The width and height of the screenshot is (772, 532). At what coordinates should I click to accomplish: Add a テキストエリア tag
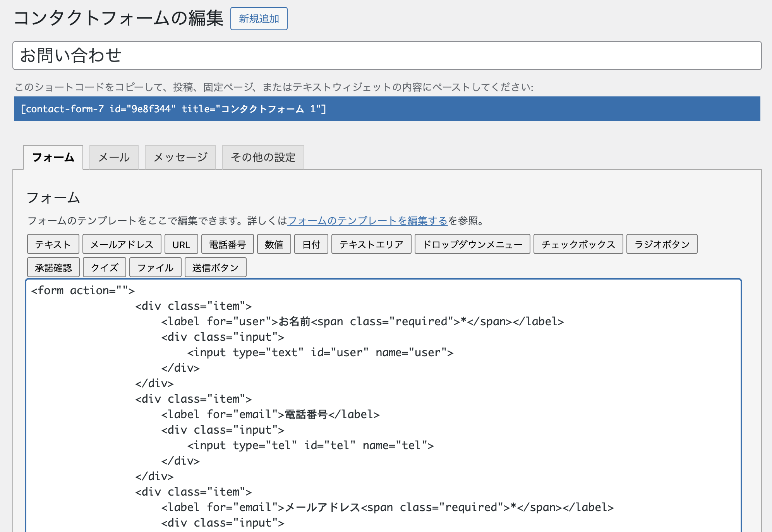pyautogui.click(x=371, y=244)
